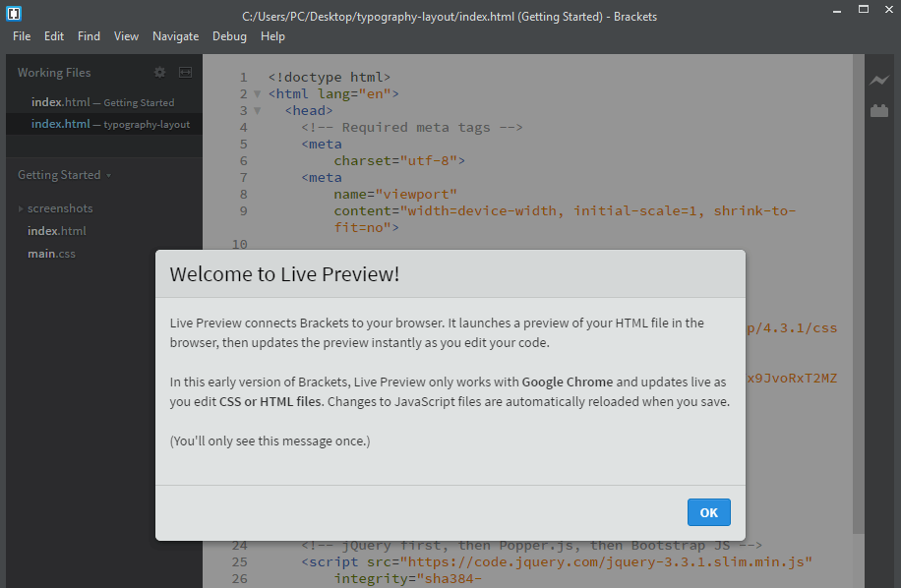Select index.html — typography-layout working file
The height and width of the screenshot is (588, 901).
pos(103,124)
